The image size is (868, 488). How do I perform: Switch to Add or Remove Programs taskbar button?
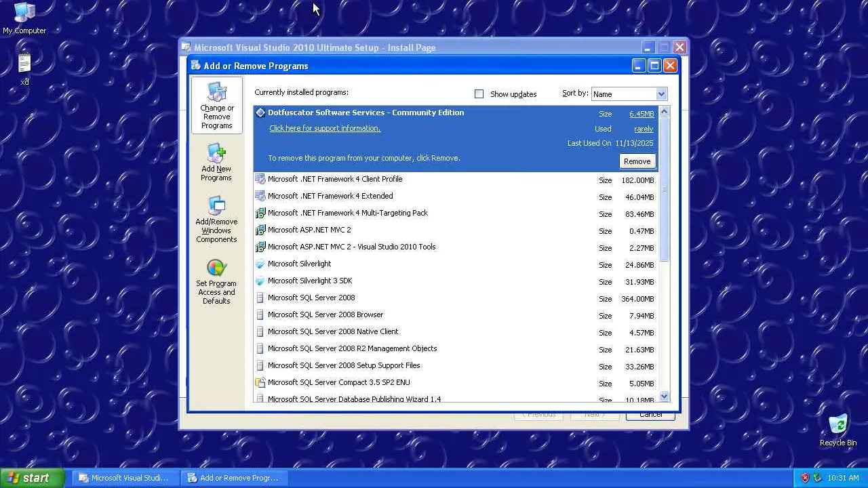[x=234, y=478]
